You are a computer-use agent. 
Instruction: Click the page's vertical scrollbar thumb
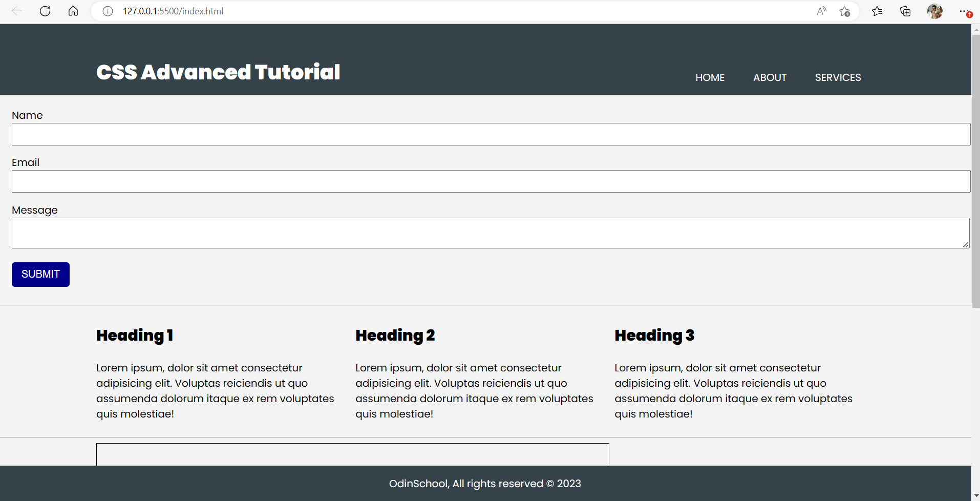[975, 169]
